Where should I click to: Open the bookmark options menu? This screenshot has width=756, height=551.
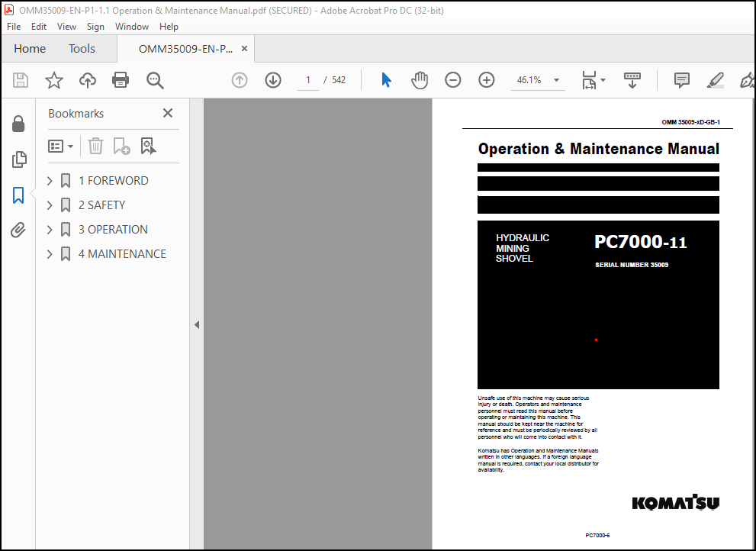pyautogui.click(x=61, y=146)
